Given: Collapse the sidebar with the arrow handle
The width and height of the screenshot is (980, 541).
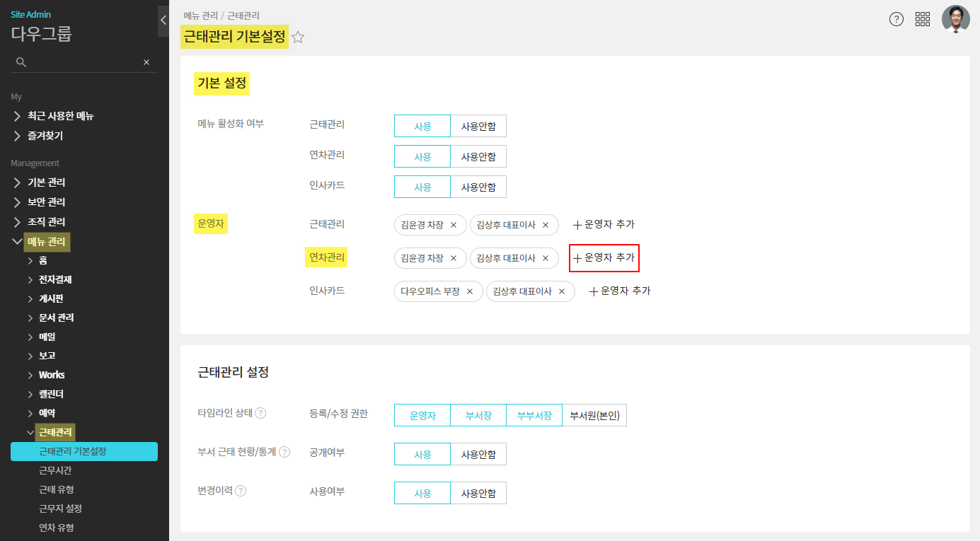Looking at the screenshot, I should 163,21.
